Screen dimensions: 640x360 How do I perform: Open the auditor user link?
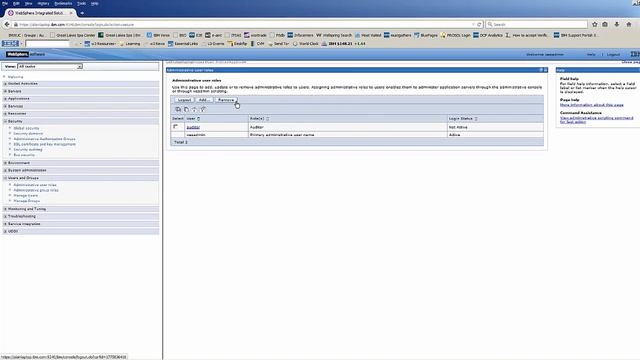[193, 127]
